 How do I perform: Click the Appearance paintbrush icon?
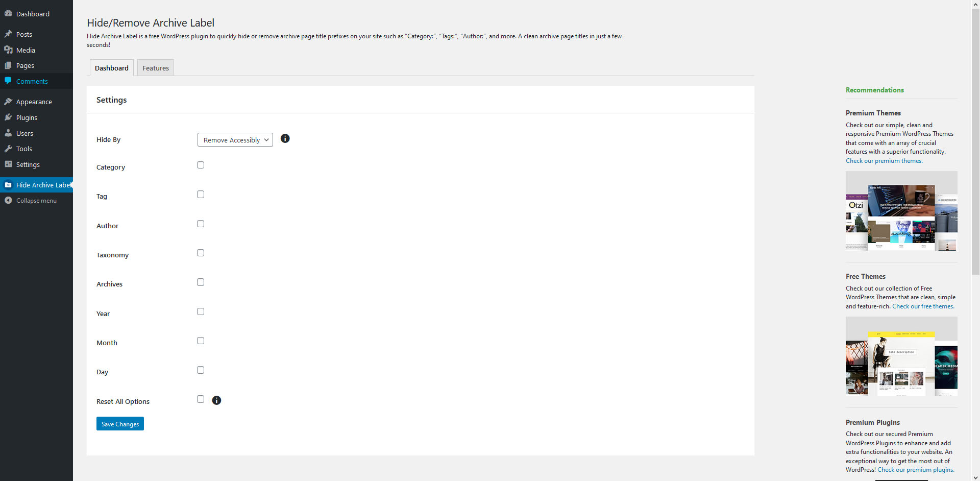click(8, 102)
